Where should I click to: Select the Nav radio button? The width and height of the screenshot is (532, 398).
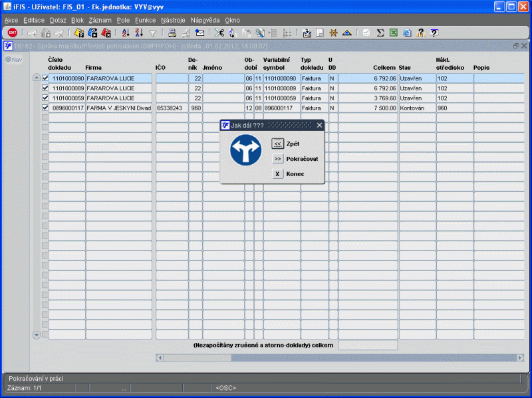pos(9,60)
